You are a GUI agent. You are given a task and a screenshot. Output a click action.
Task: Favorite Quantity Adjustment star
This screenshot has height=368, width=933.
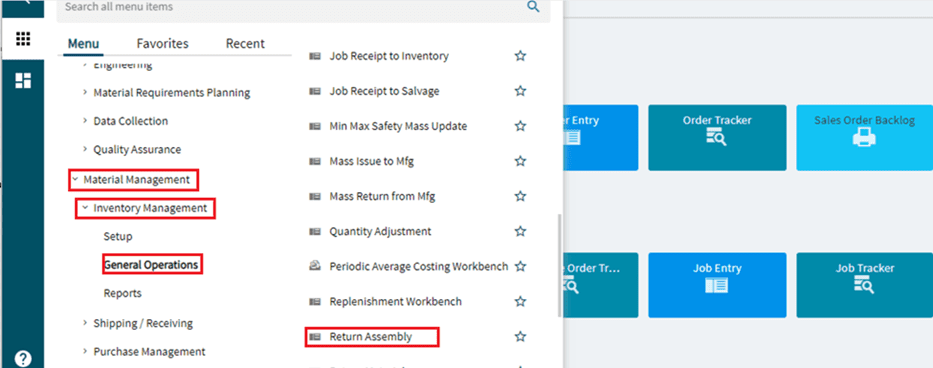pos(521,231)
